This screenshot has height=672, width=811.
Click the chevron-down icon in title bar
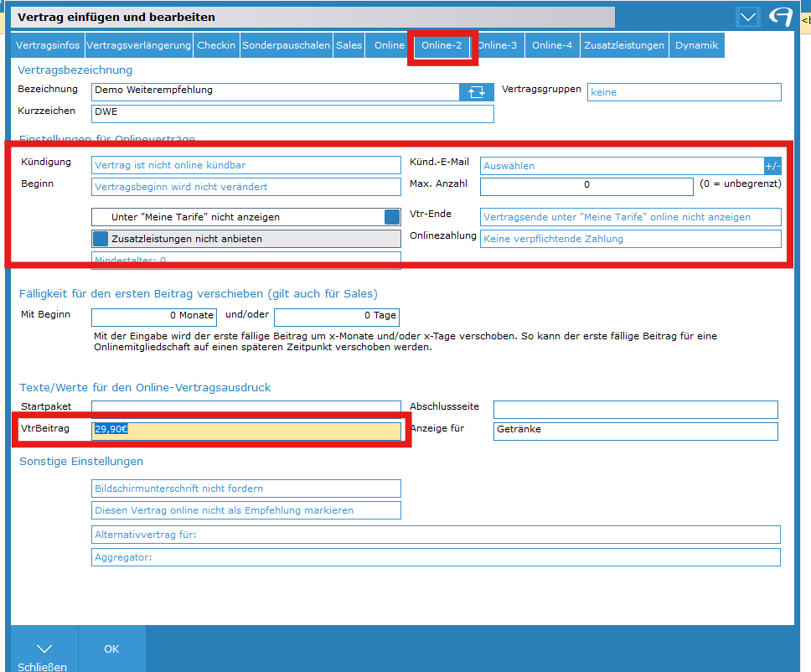[x=747, y=17]
